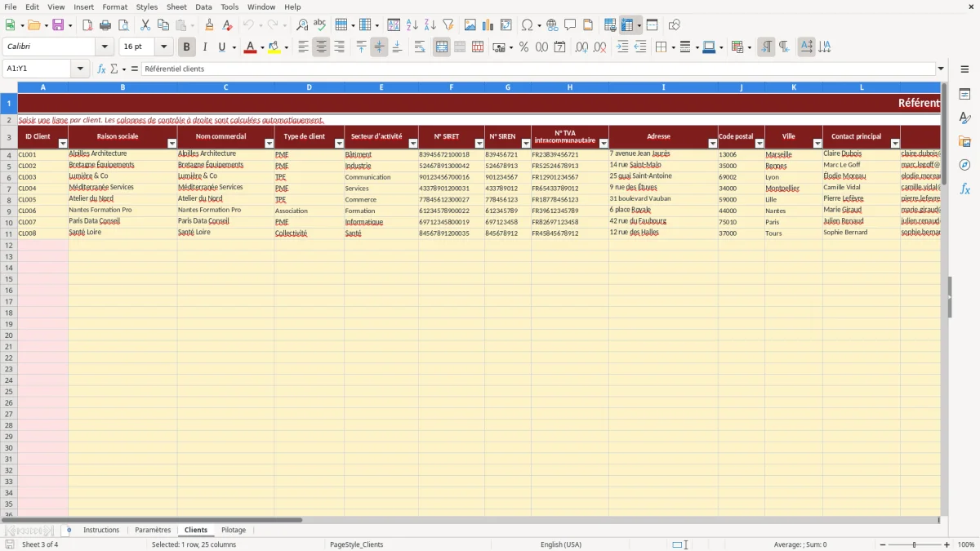The height and width of the screenshot is (551, 980).
Task: Click the zoom 100% percentage
Action: [x=966, y=544]
